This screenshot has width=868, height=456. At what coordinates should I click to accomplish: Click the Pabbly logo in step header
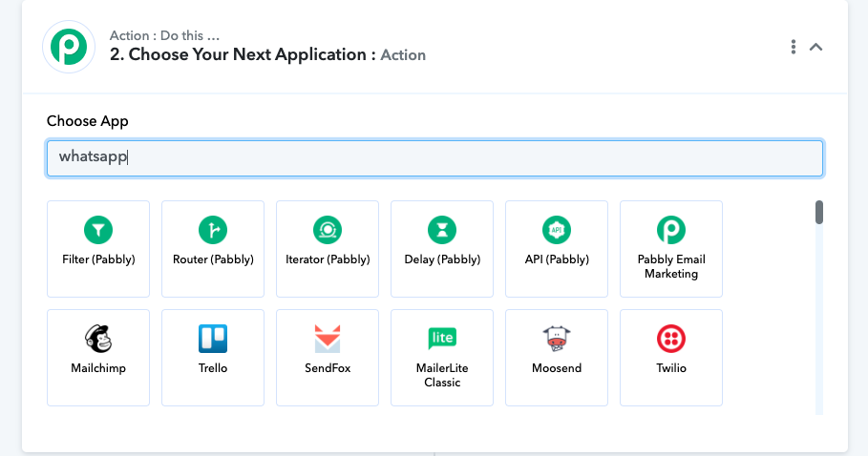click(x=69, y=47)
